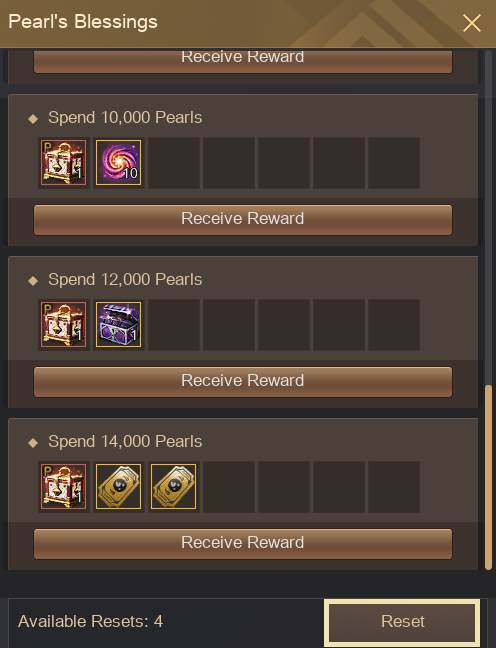The width and height of the screenshot is (496, 648).
Task: Click the treasure chest icon under 12,000 Pearls
Action: tap(64, 324)
